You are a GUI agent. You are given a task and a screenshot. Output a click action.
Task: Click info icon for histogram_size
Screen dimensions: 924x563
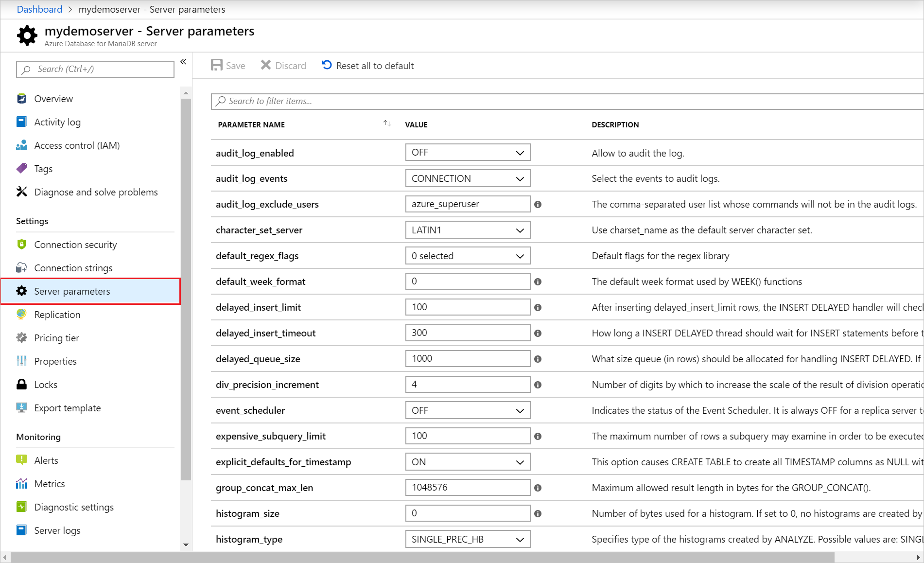pyautogui.click(x=538, y=514)
